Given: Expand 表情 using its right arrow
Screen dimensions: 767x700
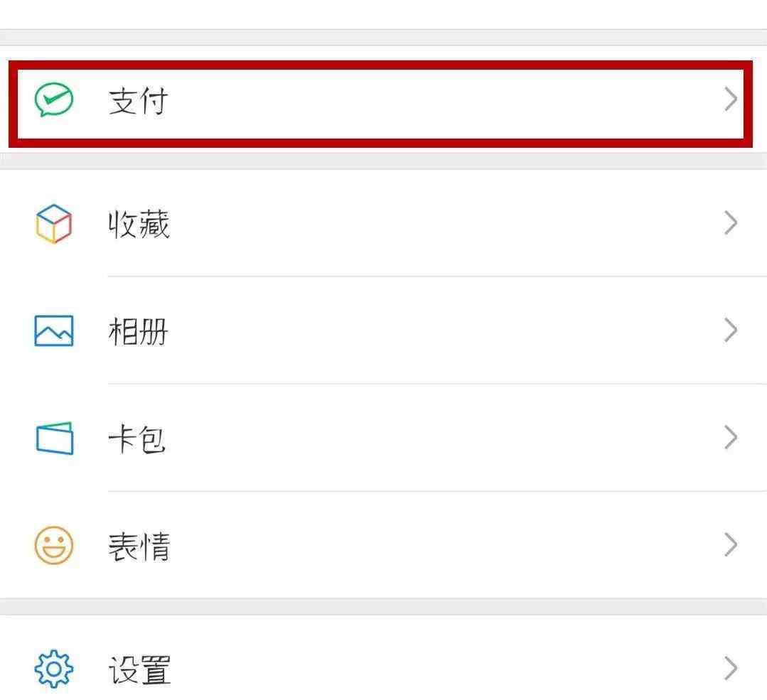Looking at the screenshot, I should tap(730, 546).
